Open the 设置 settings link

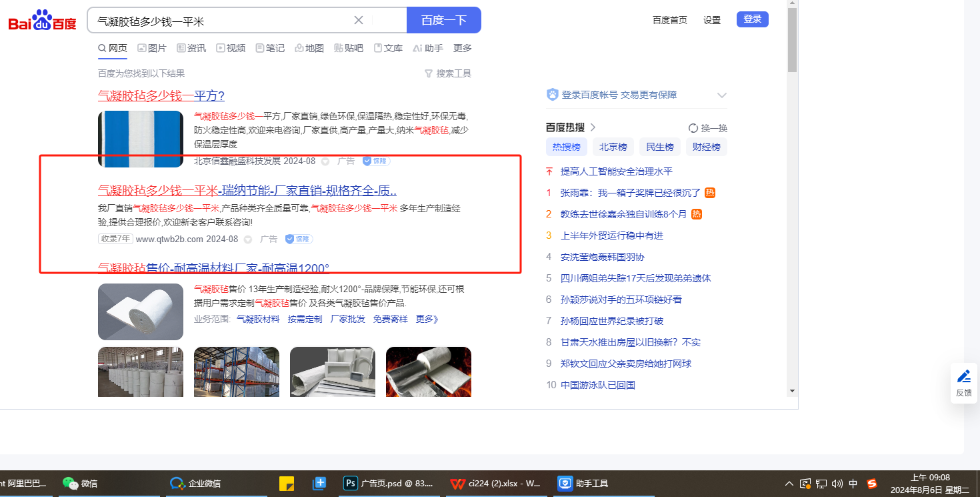pyautogui.click(x=712, y=20)
